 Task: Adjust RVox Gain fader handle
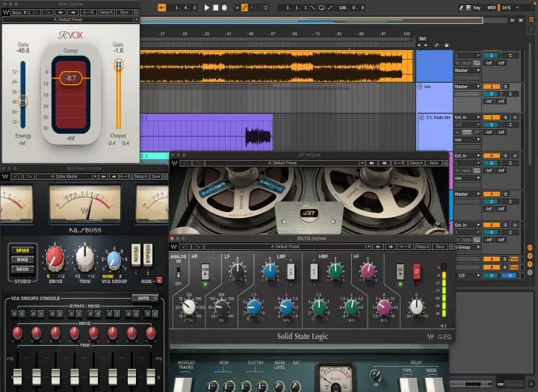pos(118,64)
